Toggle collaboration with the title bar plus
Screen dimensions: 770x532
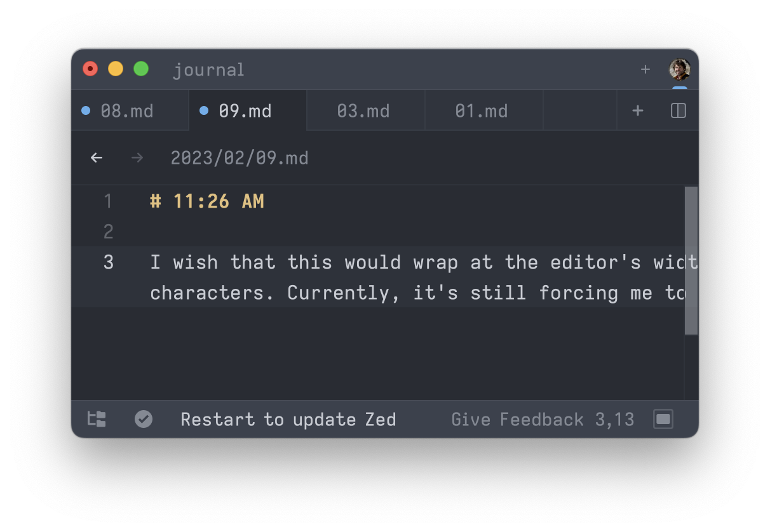[645, 69]
